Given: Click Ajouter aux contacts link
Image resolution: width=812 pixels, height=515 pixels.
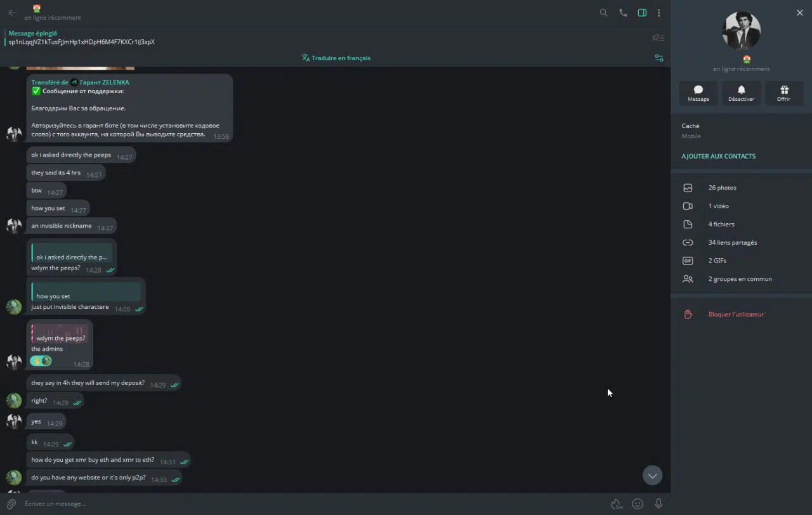Looking at the screenshot, I should (718, 156).
